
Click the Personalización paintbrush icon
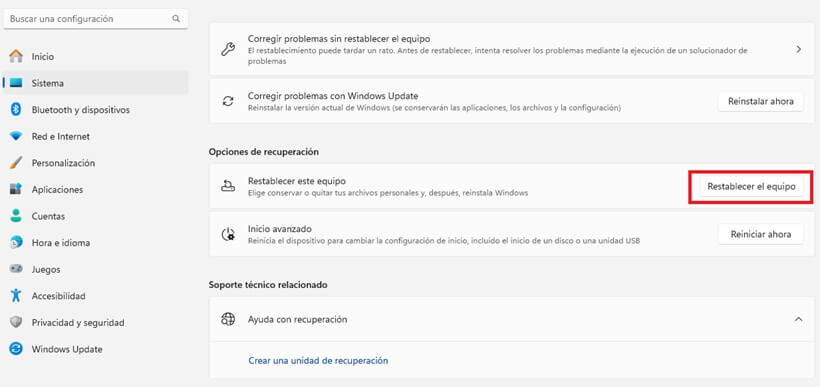click(16, 163)
